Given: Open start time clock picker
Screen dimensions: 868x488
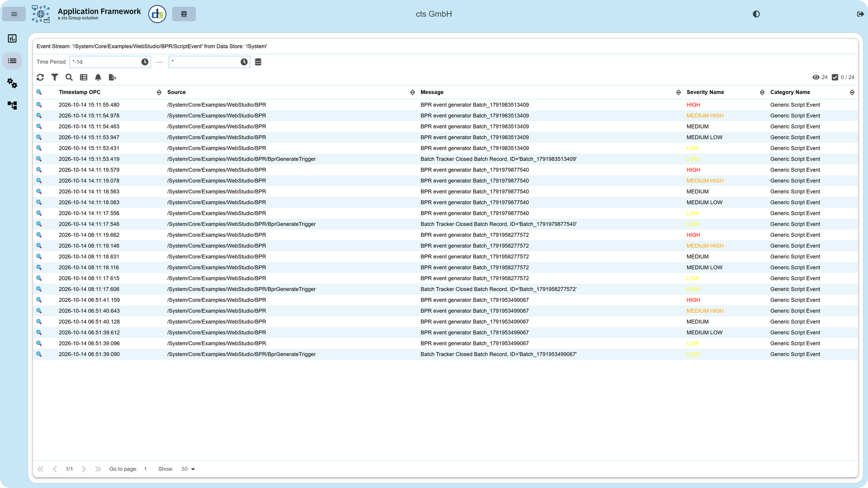Looking at the screenshot, I should [145, 62].
